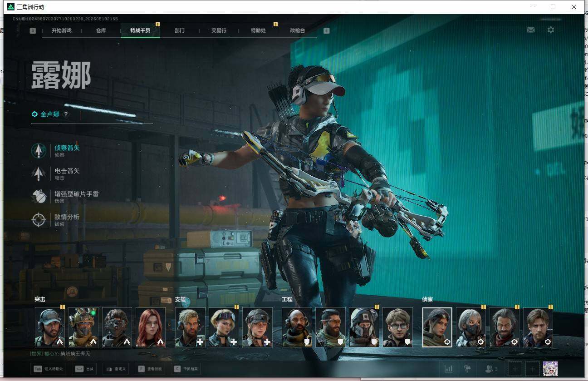The height and width of the screenshot is (381, 588).
Task: Select the bald engineer operator with headset
Action: click(x=297, y=327)
